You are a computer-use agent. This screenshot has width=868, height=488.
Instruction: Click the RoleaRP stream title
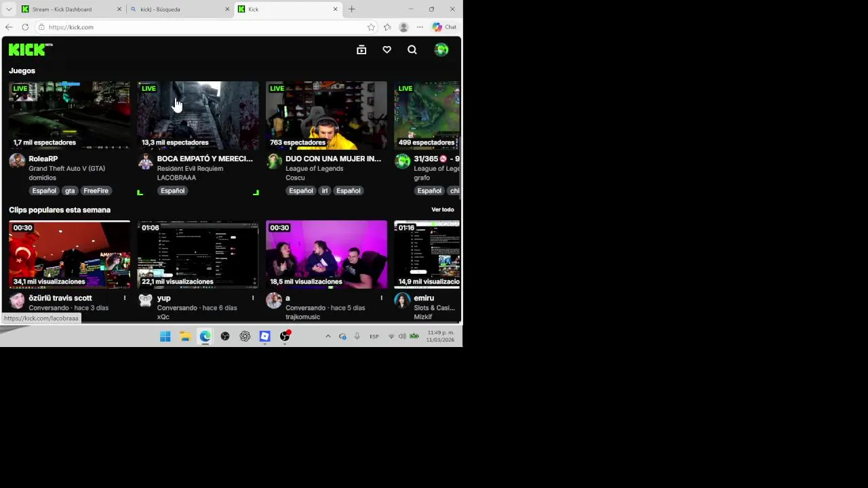click(x=43, y=159)
